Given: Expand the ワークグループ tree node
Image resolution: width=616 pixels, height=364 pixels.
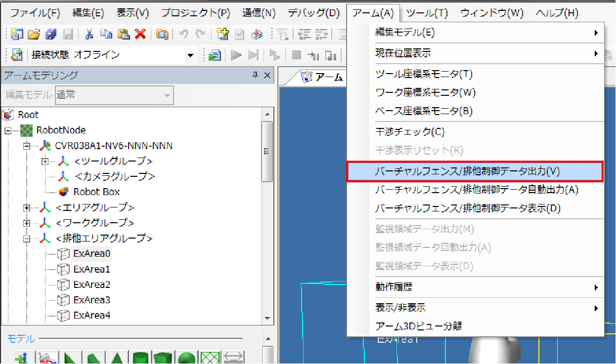Looking at the screenshot, I should click(x=27, y=223).
